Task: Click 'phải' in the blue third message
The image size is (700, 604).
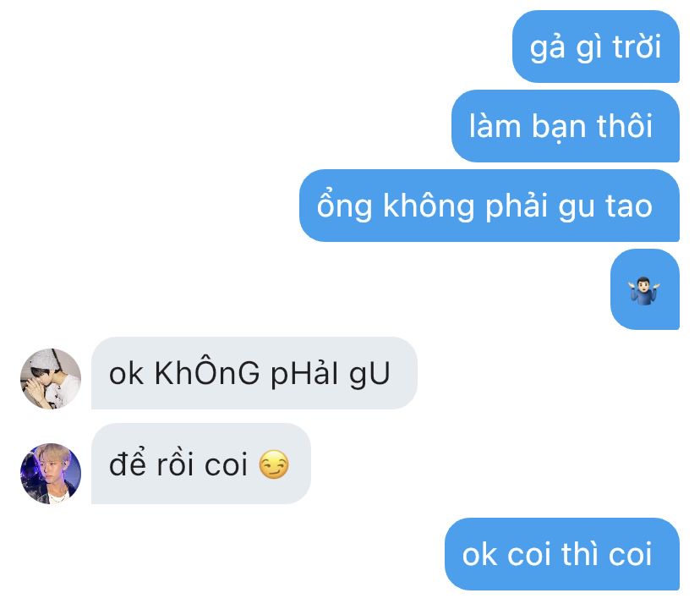Action: click(517, 206)
